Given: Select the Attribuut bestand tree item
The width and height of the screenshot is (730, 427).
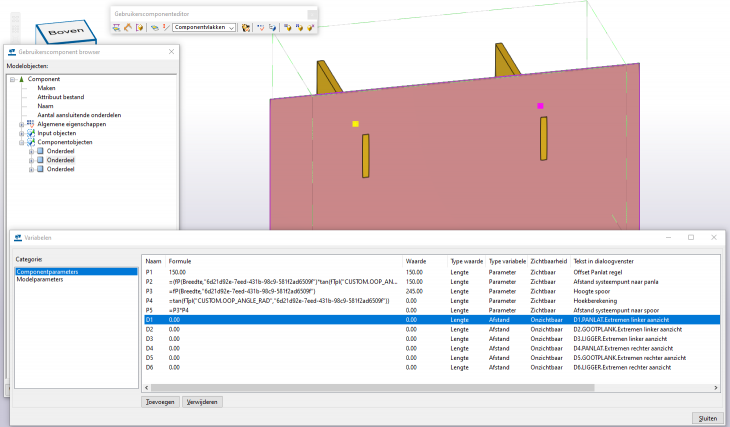Looking at the screenshot, I should (60, 96).
